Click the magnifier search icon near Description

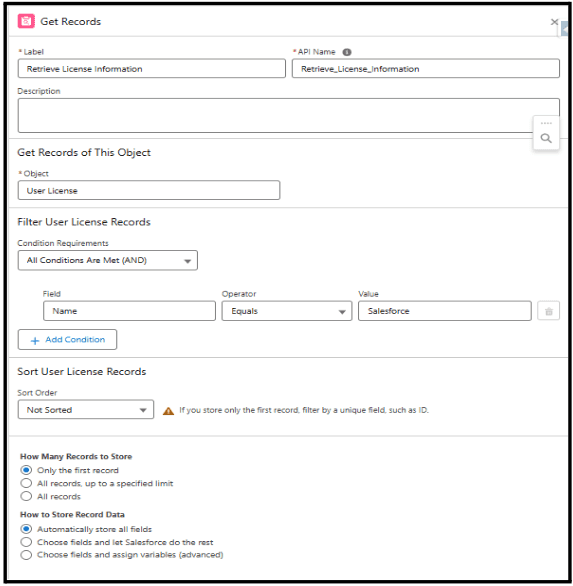(546, 138)
